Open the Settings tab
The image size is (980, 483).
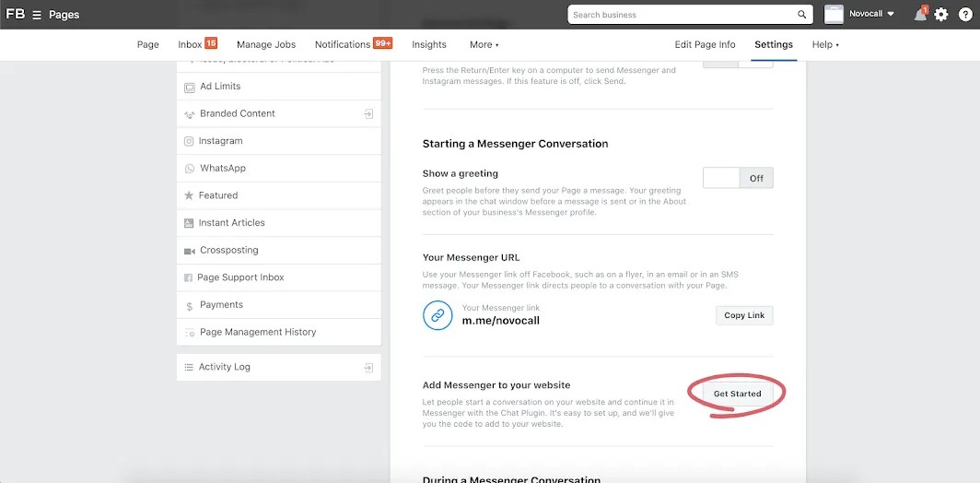(774, 44)
